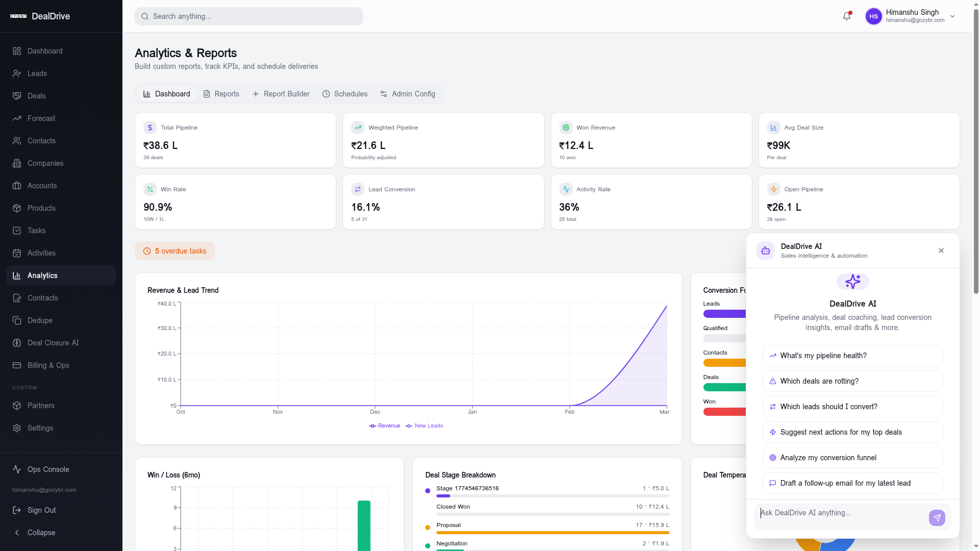Select Analytics in the sidebar
Screen dimensions: 980x551
(61, 275)
